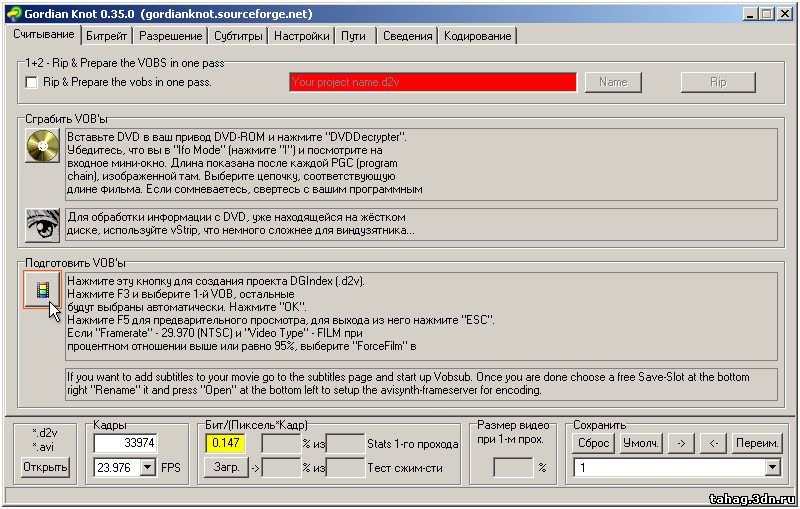Image resolution: width=800 pixels, height=509 pixels.
Task: Click the yellow 0.147 bits per pixel field
Action: click(x=225, y=443)
